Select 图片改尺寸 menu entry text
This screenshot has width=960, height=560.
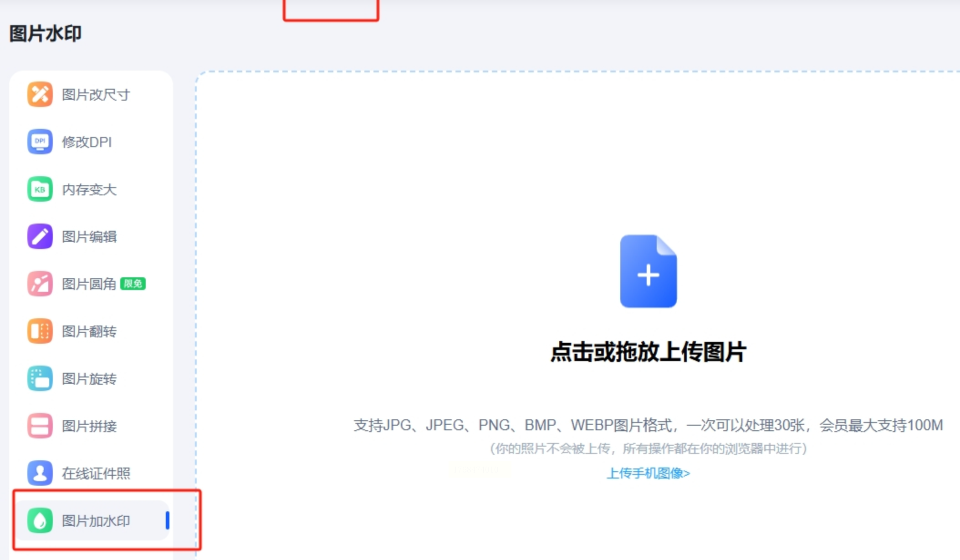[96, 95]
